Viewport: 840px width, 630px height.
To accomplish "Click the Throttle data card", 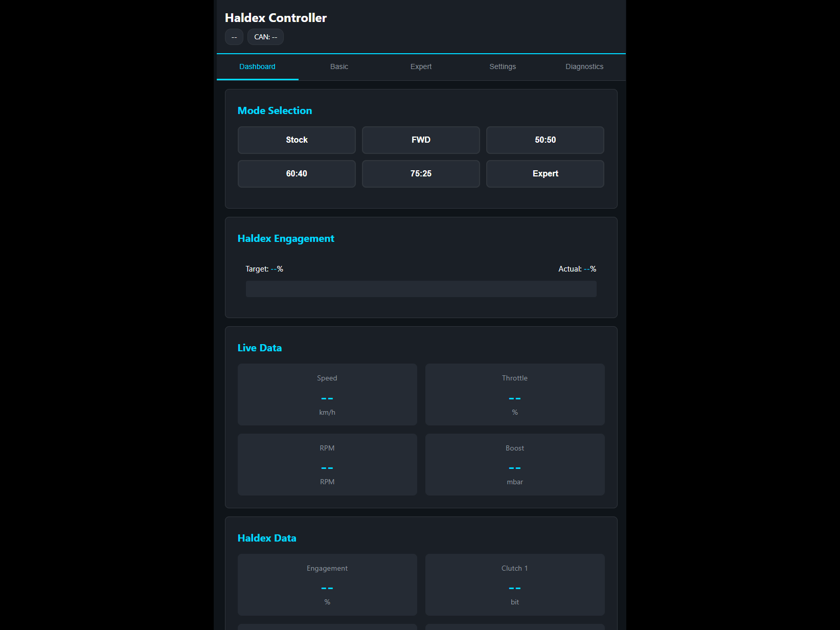I will (x=515, y=395).
